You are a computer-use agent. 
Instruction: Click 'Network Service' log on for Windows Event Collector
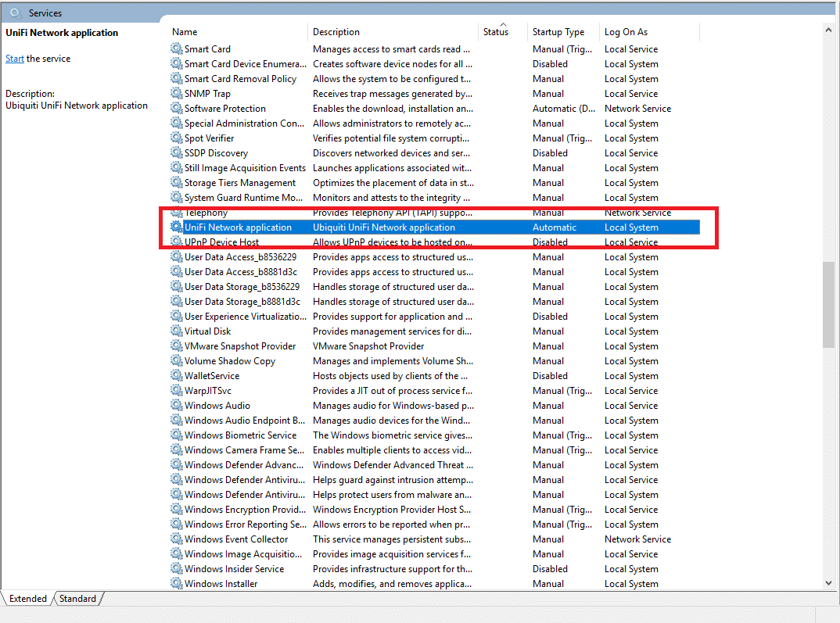[637, 539]
